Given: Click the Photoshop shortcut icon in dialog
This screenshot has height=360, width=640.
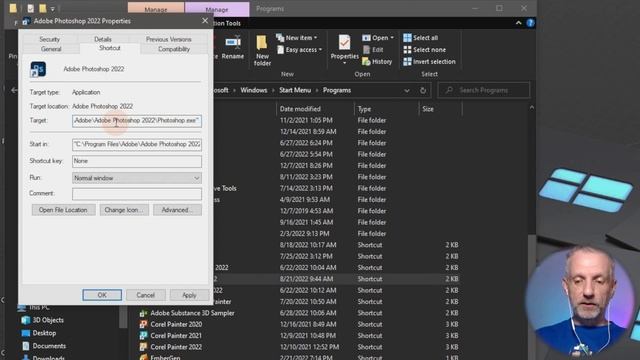Looking at the screenshot, I should (38, 69).
